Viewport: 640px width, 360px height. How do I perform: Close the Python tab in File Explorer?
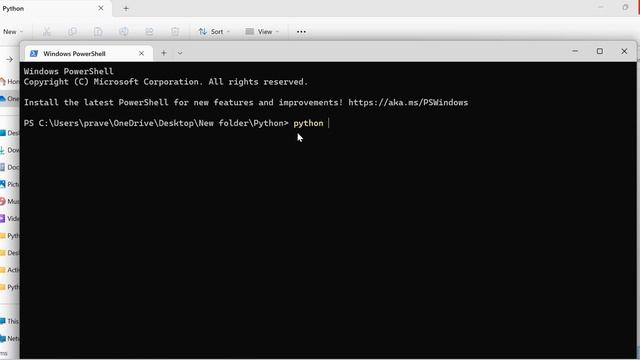(101, 8)
